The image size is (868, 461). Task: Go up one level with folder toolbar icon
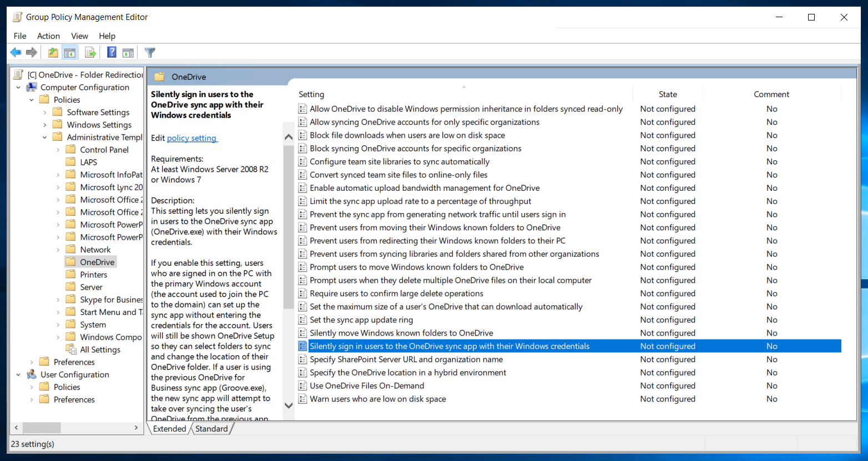click(53, 53)
